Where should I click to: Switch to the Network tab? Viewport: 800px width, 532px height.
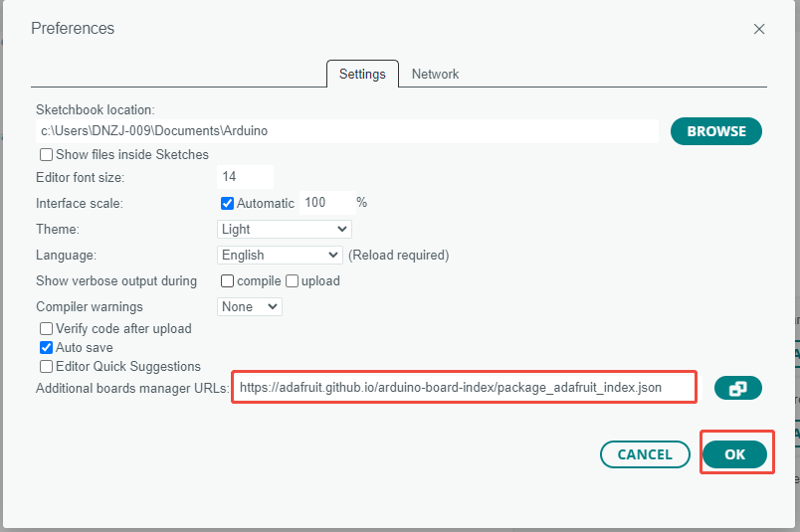click(x=435, y=74)
